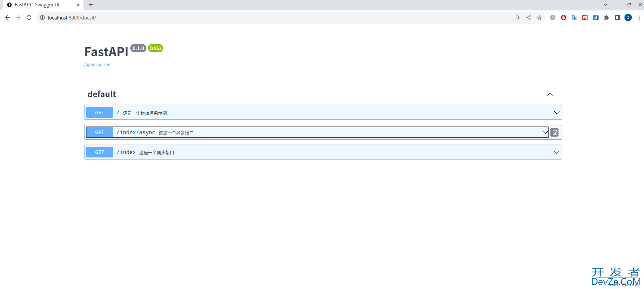Image resolution: width=644 pixels, height=289 pixels.
Task: Expand the GET / endpoint chevron
Action: 557,112
